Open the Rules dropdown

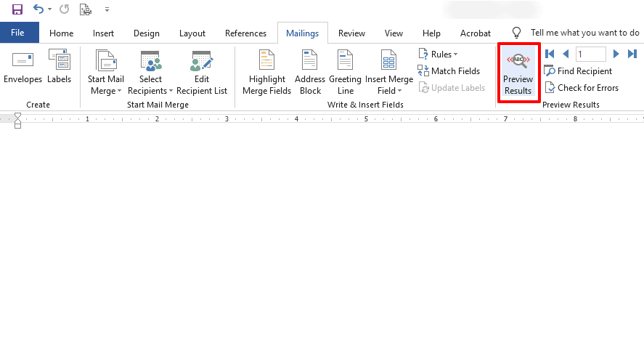(438, 55)
